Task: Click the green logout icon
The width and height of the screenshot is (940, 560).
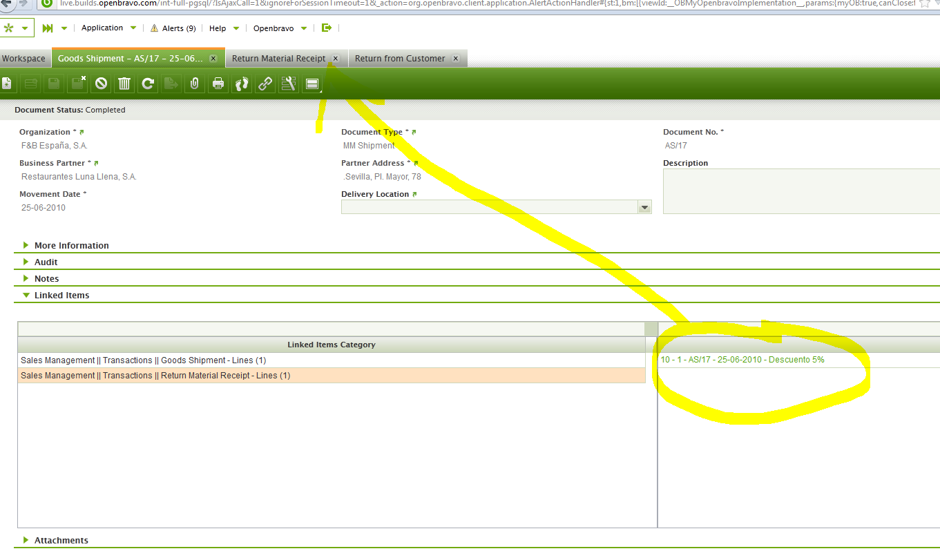Action: point(327,28)
